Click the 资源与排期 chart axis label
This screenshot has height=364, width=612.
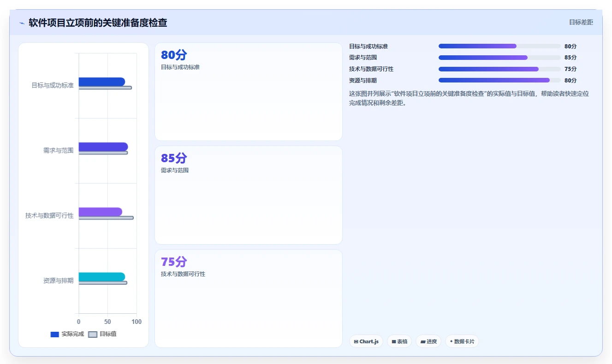[x=59, y=281]
